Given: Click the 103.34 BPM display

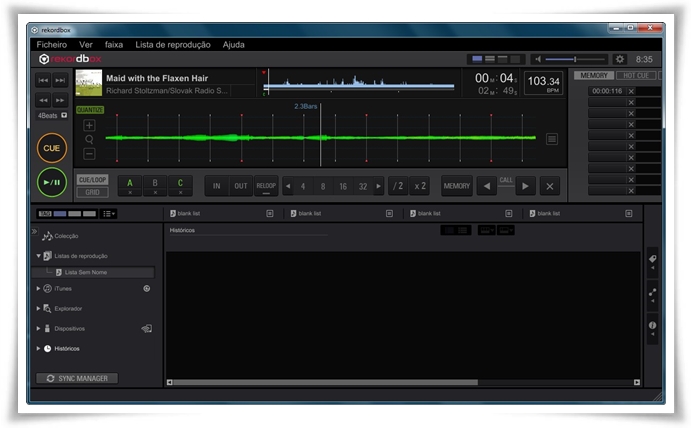Looking at the screenshot, I should coord(544,83).
